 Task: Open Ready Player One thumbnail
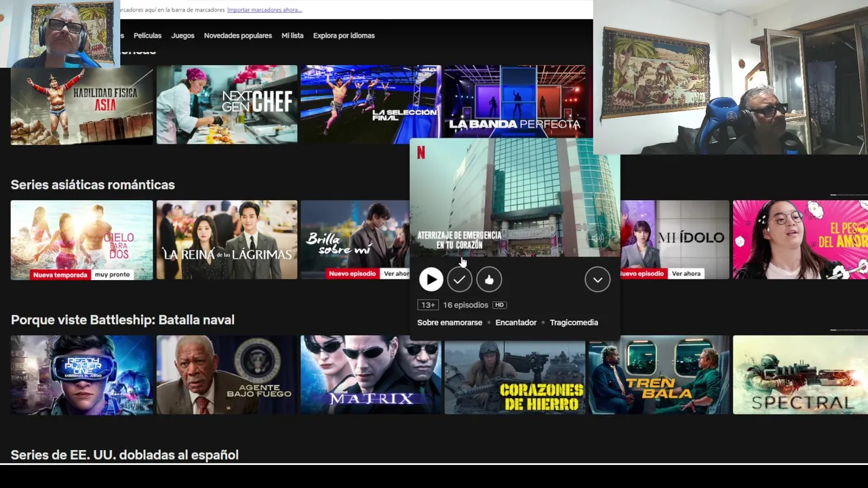[x=81, y=375]
